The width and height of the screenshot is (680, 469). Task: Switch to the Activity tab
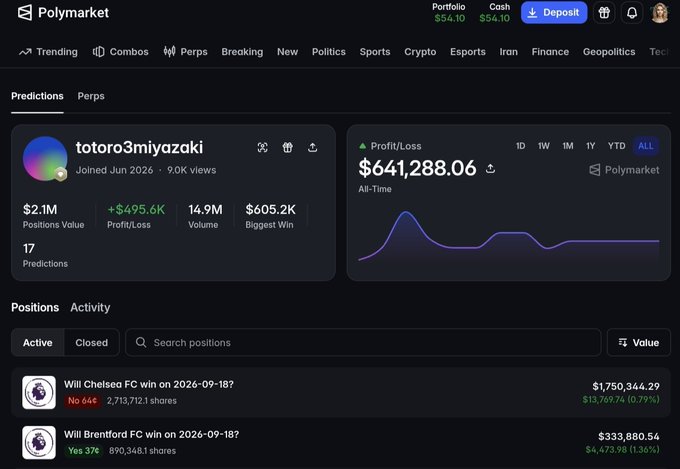pos(90,308)
